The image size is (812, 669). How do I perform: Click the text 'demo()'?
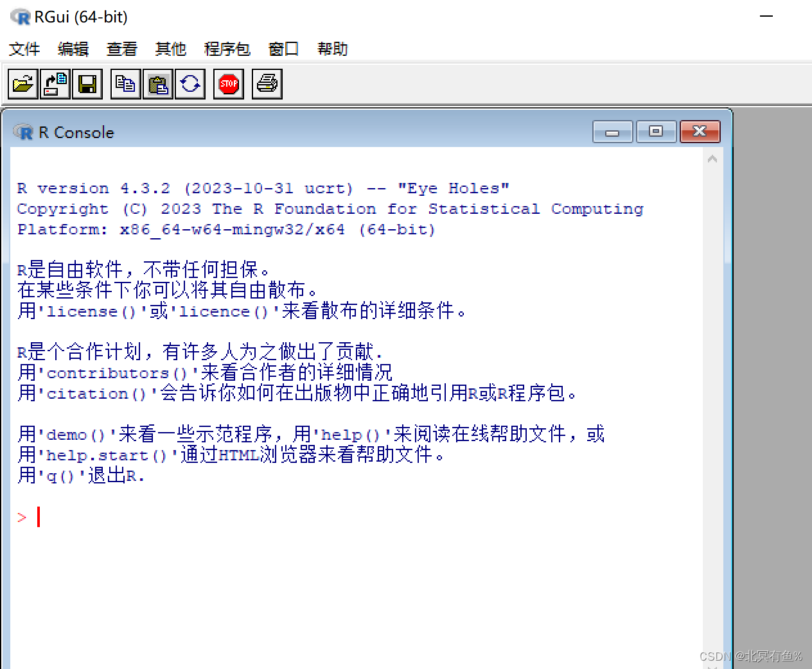(78, 435)
